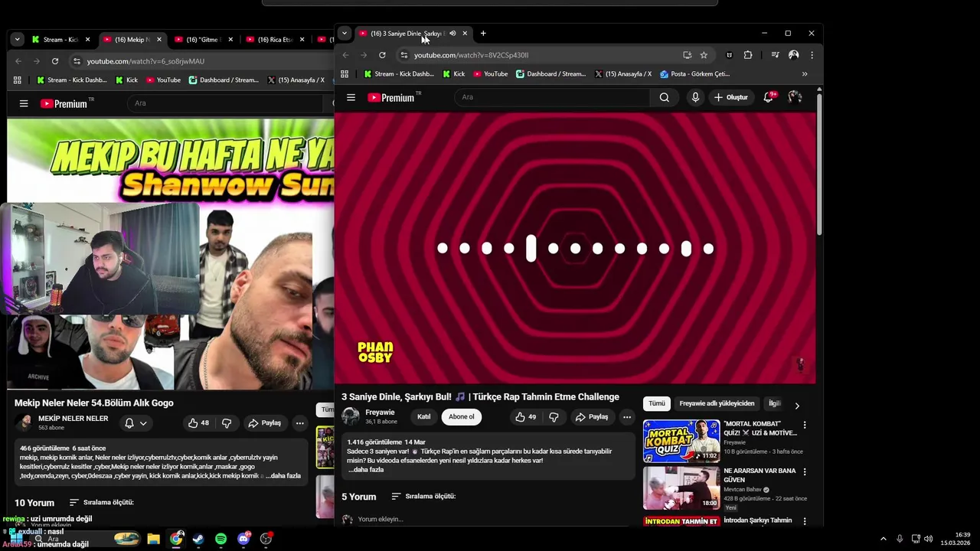Click the Ara search field in front YouTube
980x551 pixels.
(551, 97)
